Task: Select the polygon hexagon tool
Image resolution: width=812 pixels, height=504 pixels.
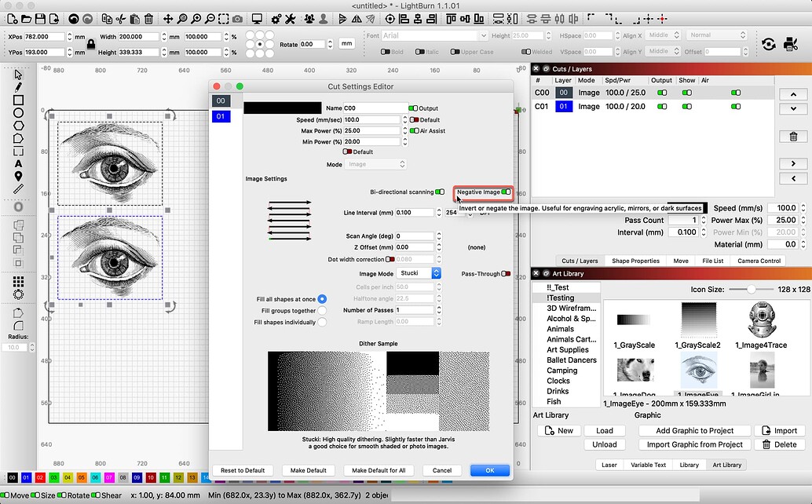Action: point(18,126)
